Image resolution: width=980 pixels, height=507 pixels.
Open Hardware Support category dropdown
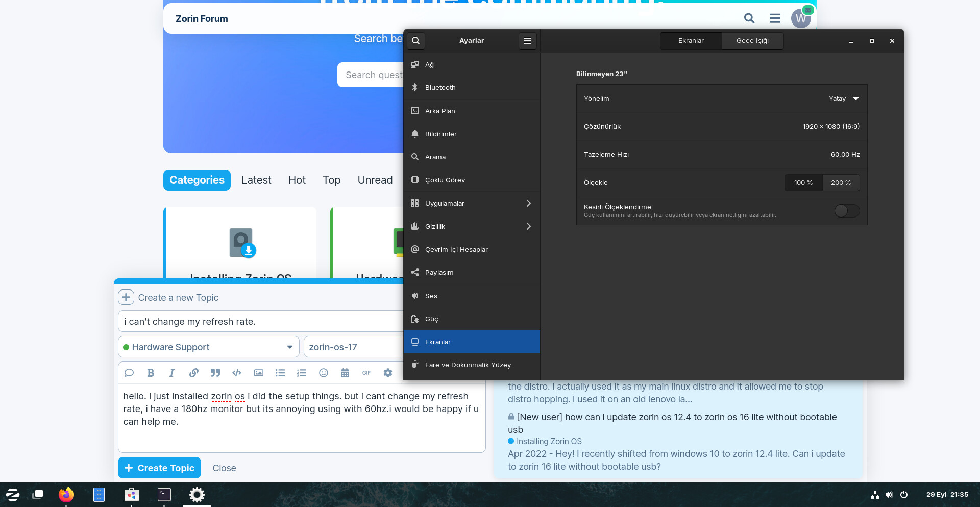[209, 347]
